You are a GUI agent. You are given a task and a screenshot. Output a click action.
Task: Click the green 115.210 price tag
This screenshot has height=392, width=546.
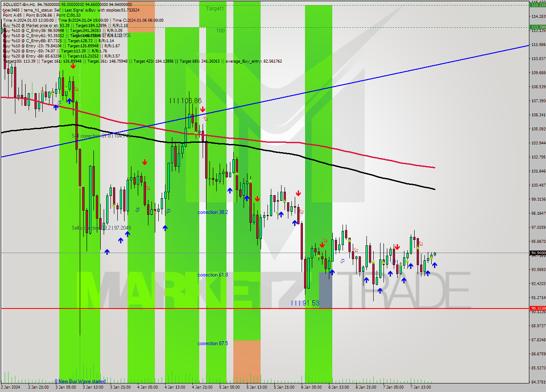point(537,5)
